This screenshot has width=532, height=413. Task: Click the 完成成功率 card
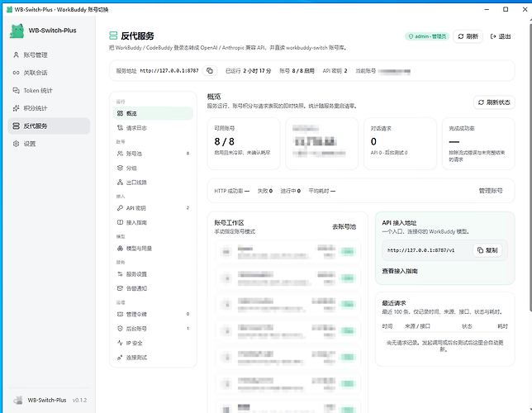(478, 144)
